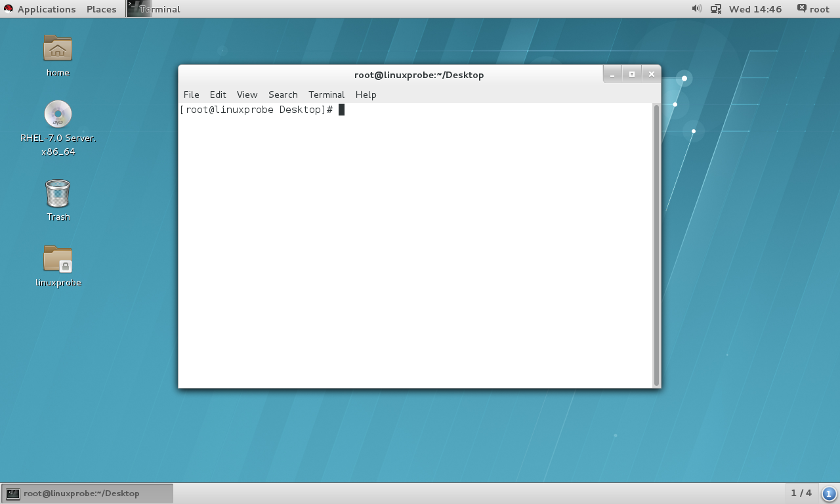The width and height of the screenshot is (840, 504).
Task: Click the RHEL-7.0 Server x86_64 label
Action: [x=58, y=145]
